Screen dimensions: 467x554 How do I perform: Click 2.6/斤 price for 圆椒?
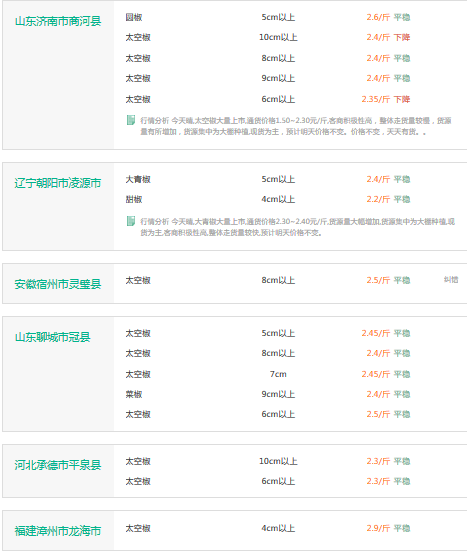coord(378,17)
